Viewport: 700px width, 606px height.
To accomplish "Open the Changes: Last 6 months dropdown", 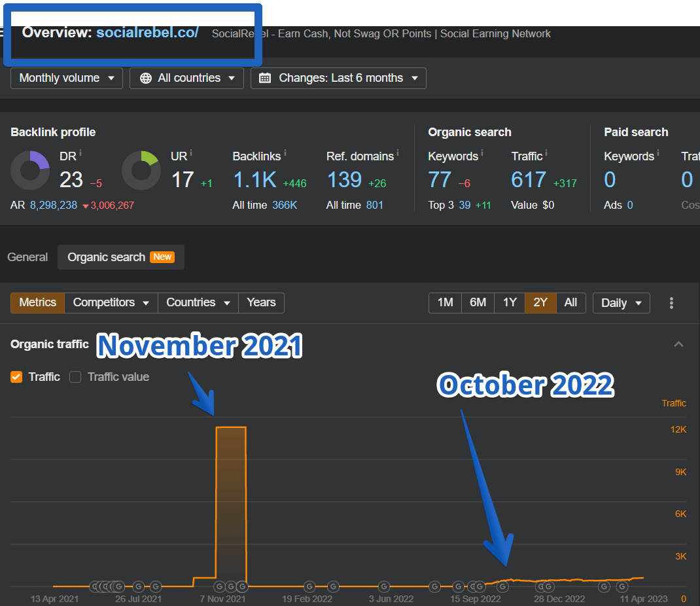I will [338, 78].
